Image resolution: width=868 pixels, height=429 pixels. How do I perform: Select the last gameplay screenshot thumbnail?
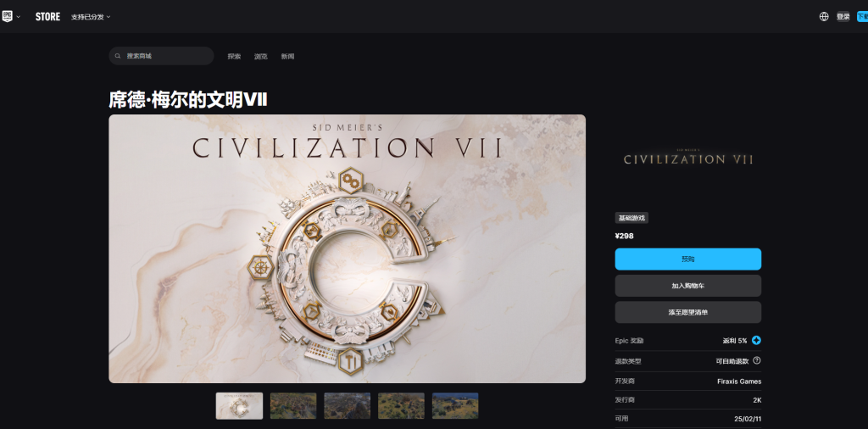click(455, 406)
